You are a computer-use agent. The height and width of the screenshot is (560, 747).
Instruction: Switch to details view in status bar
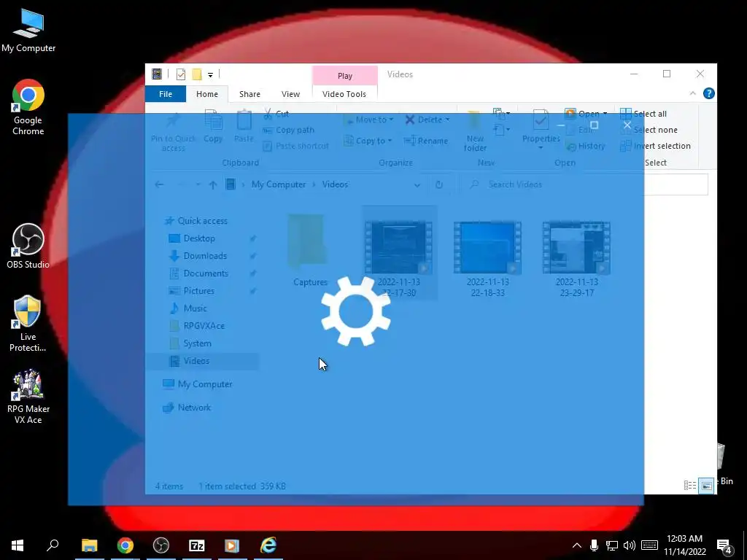pos(690,486)
